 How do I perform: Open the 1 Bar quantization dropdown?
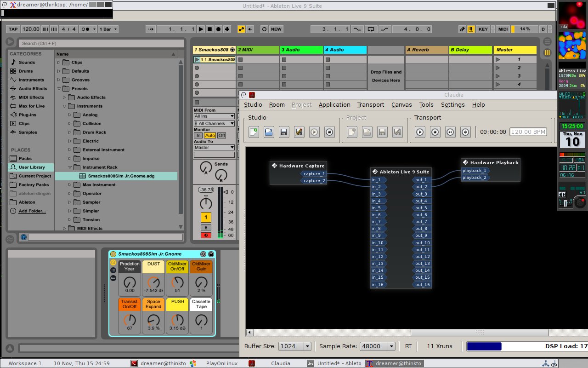108,29
